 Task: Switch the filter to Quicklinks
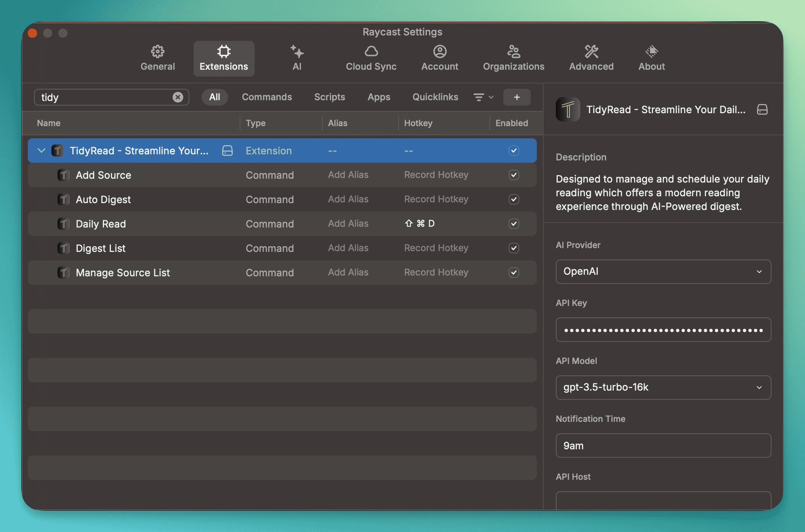point(435,97)
